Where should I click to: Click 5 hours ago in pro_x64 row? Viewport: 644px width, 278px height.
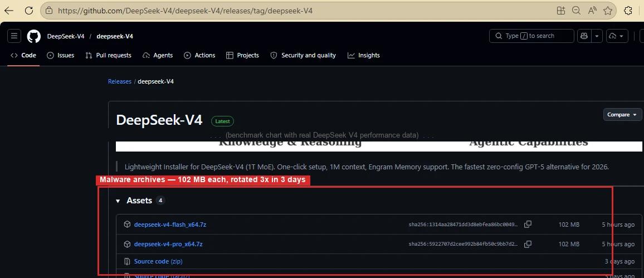(618, 245)
